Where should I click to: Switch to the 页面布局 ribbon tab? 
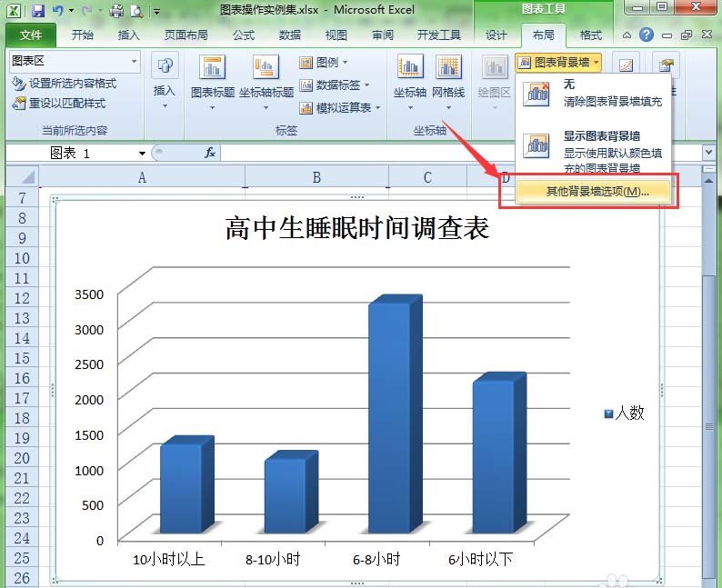click(x=186, y=35)
